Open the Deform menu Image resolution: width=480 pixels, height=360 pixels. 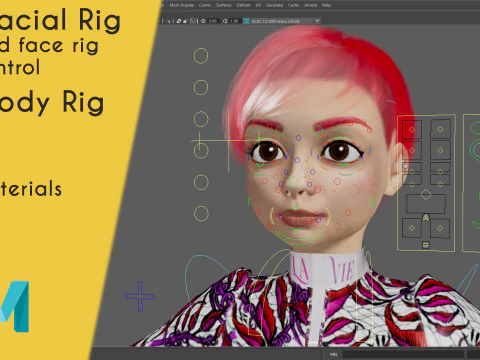(243, 5)
